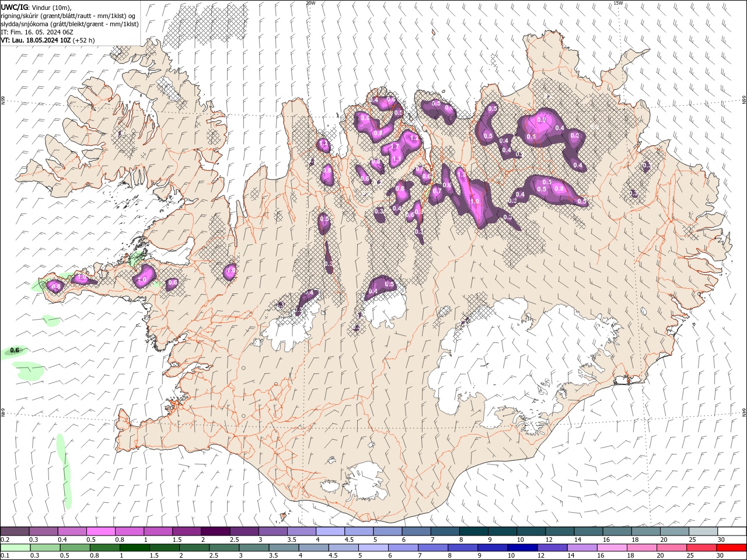Click the 'VT: Lau. 18.05.2024 10Z' valid-time line
This screenshot has width=747, height=560.
[47, 40]
